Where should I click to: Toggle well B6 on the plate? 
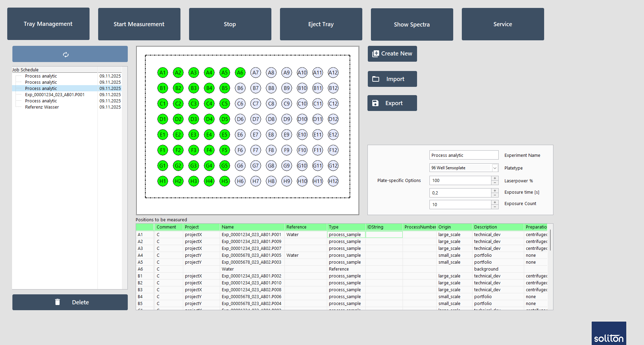(x=240, y=88)
